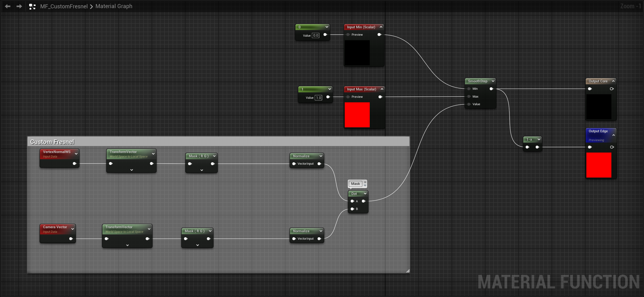644x297 pixels.
Task: Click the Dot node output pin
Action: tap(364, 201)
